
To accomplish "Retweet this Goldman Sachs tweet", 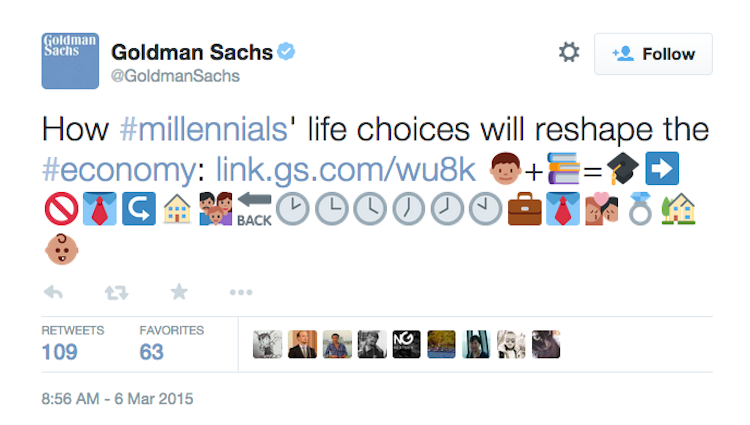I will click(x=117, y=292).
